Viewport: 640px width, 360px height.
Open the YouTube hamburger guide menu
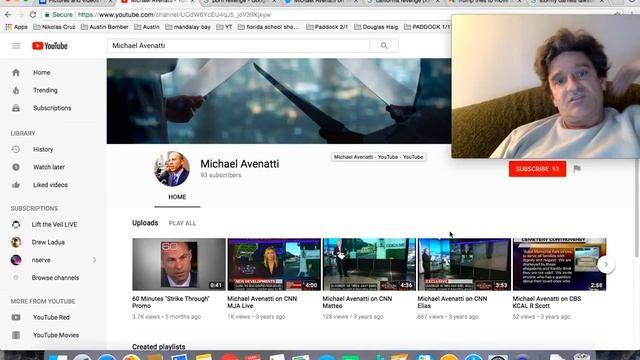tap(16, 46)
